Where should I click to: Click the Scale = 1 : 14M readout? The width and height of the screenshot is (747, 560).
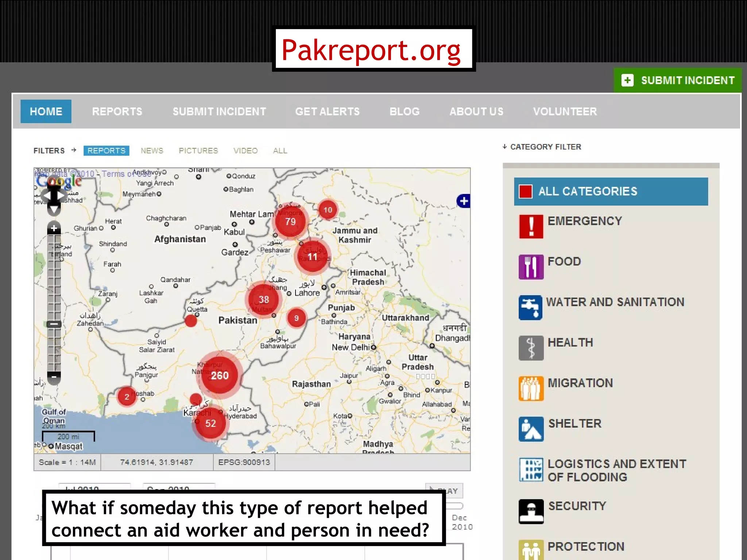click(x=67, y=462)
